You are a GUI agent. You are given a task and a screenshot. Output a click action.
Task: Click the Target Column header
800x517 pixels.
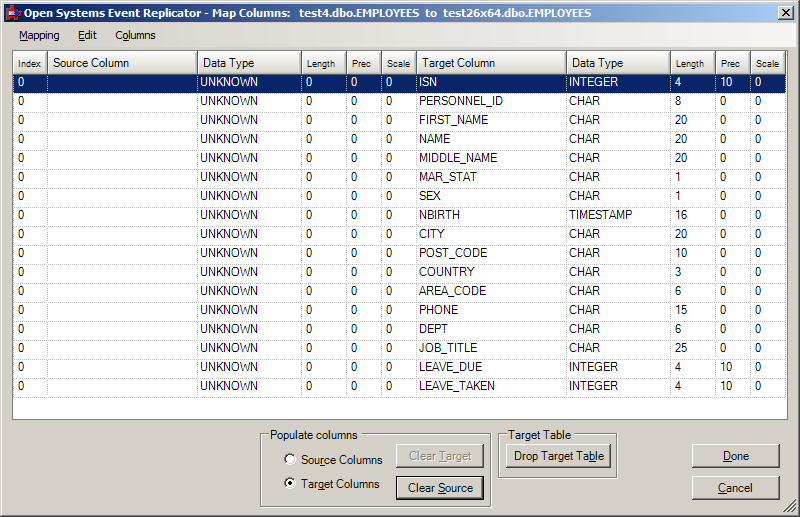point(491,63)
